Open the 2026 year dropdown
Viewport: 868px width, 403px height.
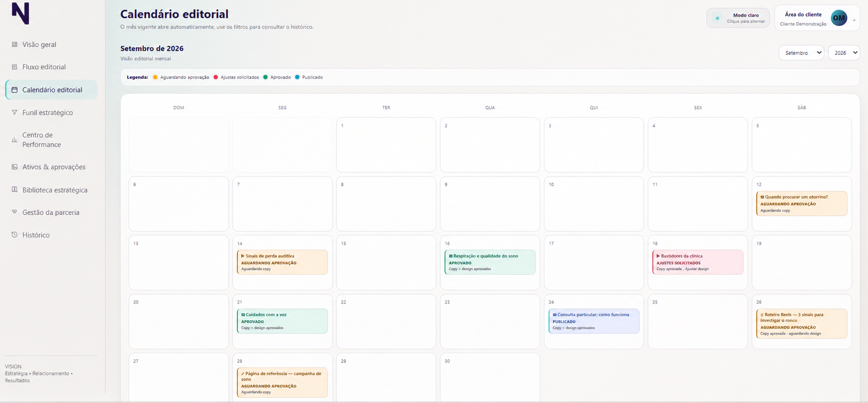(x=843, y=52)
